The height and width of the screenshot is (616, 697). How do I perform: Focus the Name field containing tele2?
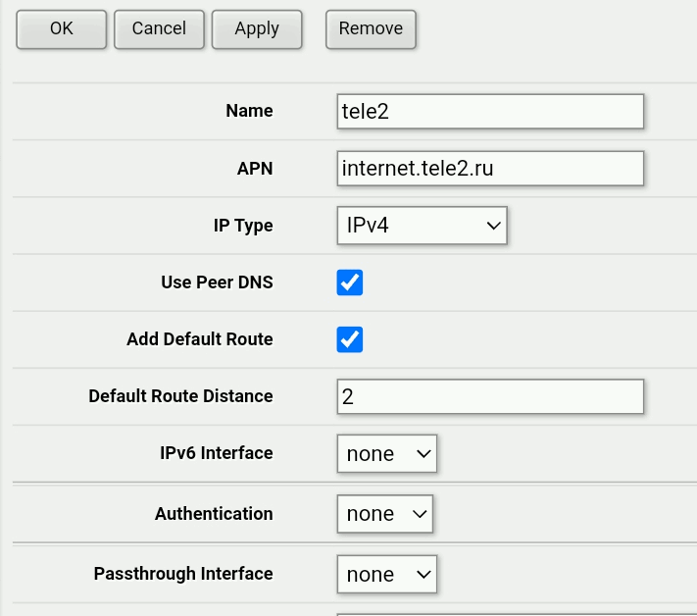[490, 112]
